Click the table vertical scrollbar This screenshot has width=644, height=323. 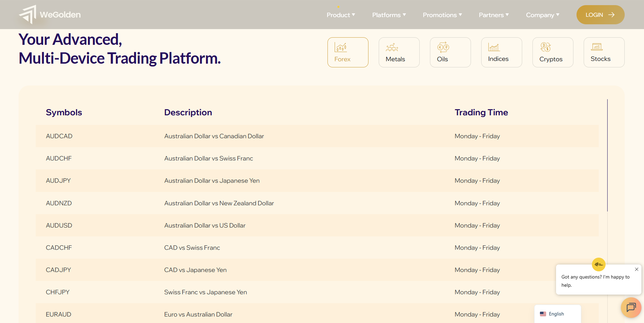(607, 155)
